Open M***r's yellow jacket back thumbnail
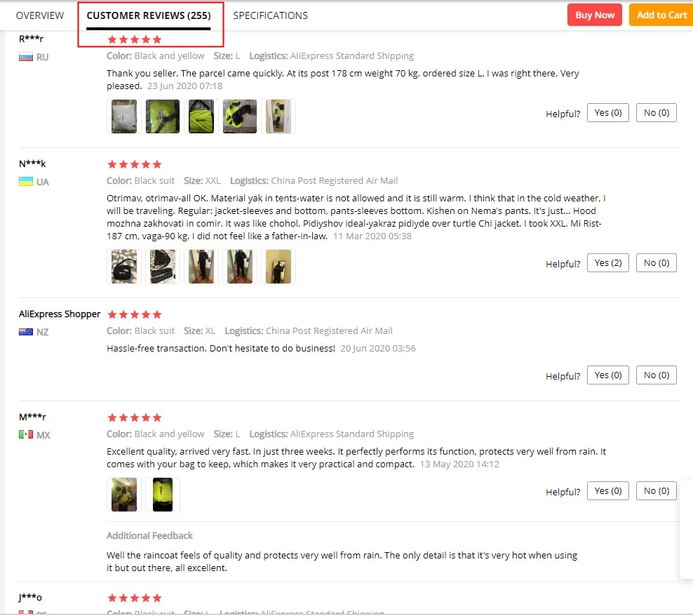The image size is (693, 616). (163, 495)
